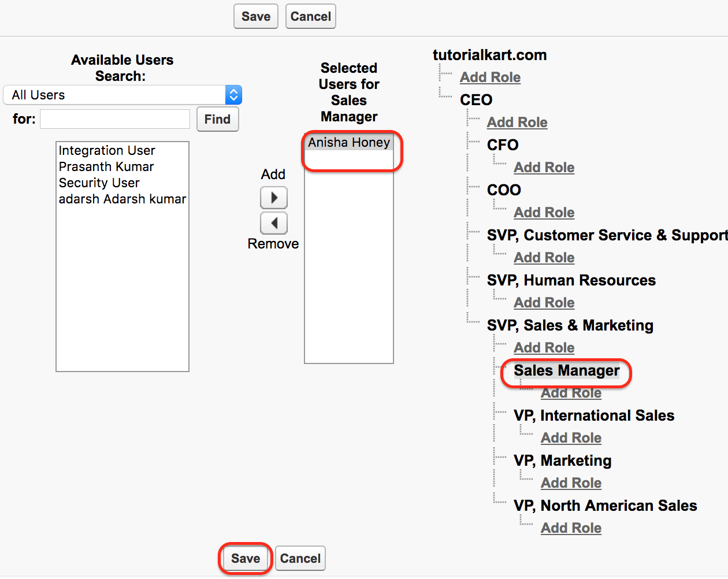Select Security User in Available Users
The image size is (728, 579).
click(x=99, y=183)
